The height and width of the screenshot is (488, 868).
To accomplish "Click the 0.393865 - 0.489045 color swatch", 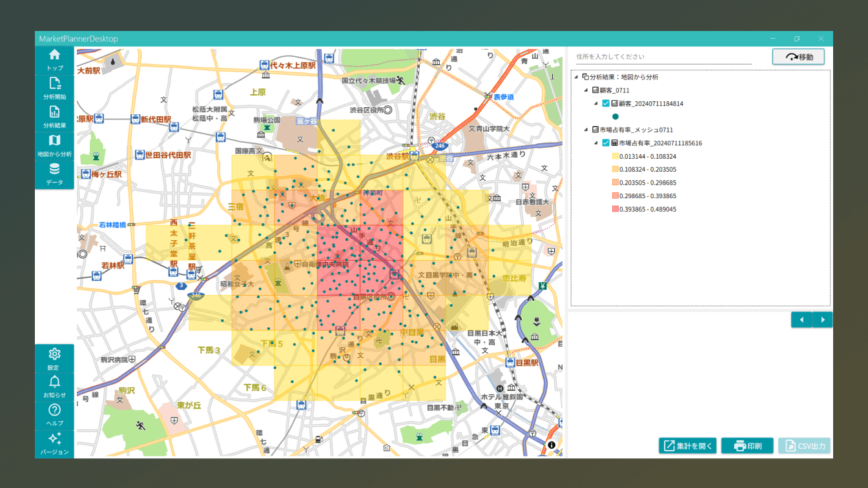I will tap(615, 209).
